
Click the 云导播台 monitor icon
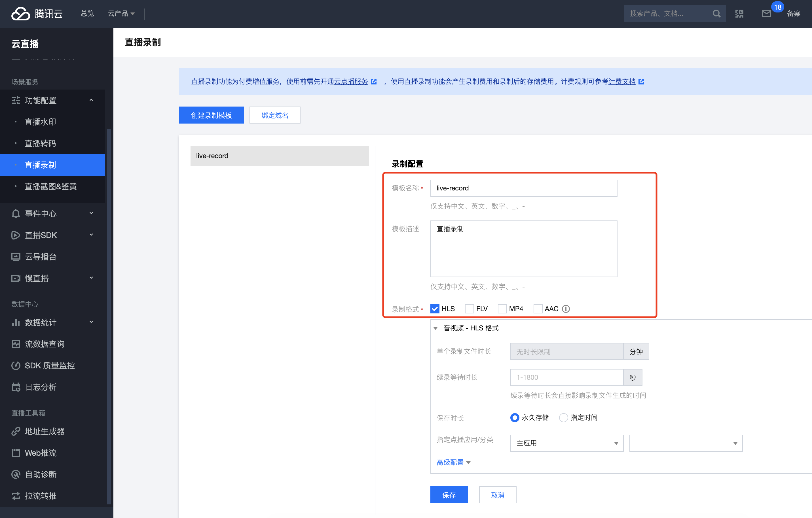[16, 256]
